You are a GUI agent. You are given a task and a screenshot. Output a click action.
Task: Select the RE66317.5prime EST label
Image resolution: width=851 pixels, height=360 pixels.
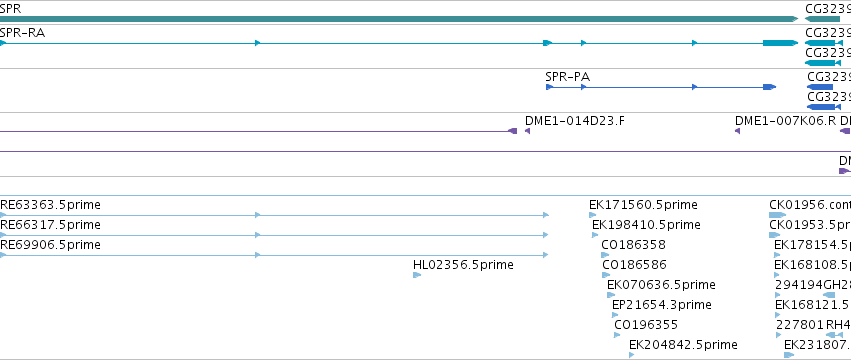(50, 225)
